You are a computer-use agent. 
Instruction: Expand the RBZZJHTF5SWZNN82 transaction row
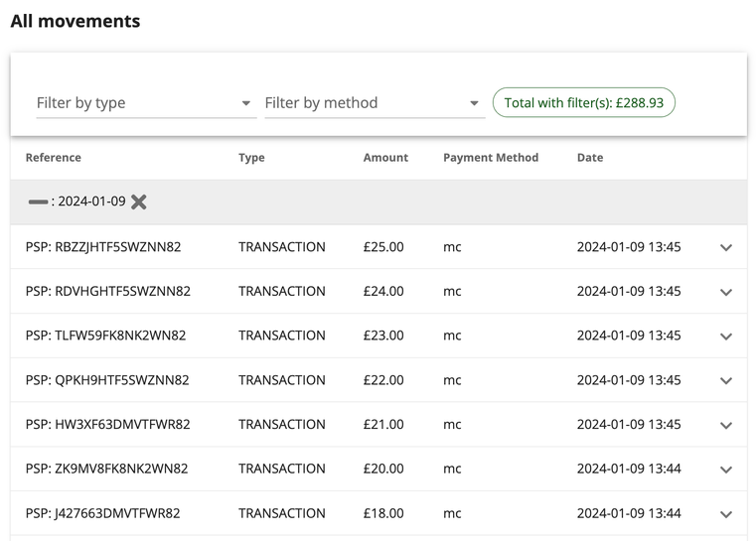click(725, 247)
